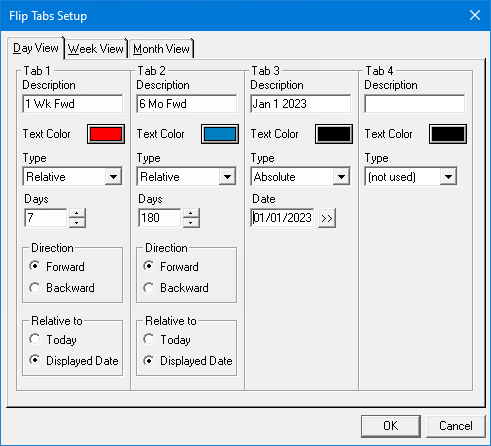Viewport: 491px width, 446px height.
Task: Select Today under Tab 2 Relative to
Action: (x=167, y=340)
